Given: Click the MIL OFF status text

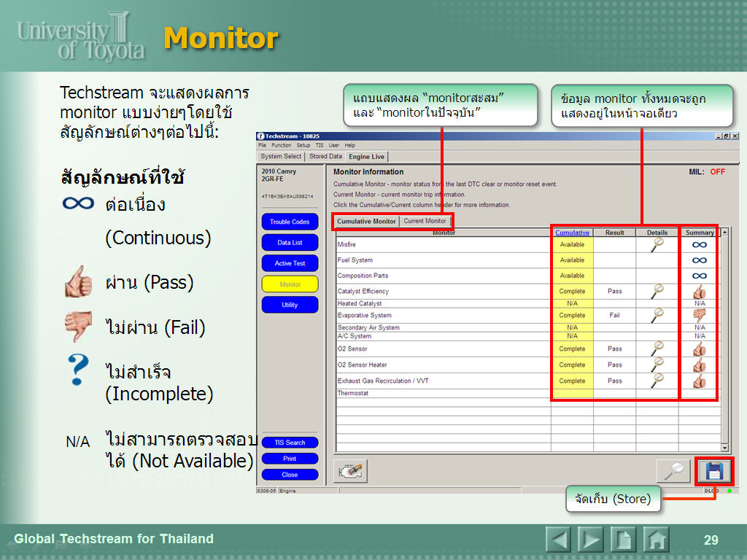Looking at the screenshot, I should [x=706, y=172].
